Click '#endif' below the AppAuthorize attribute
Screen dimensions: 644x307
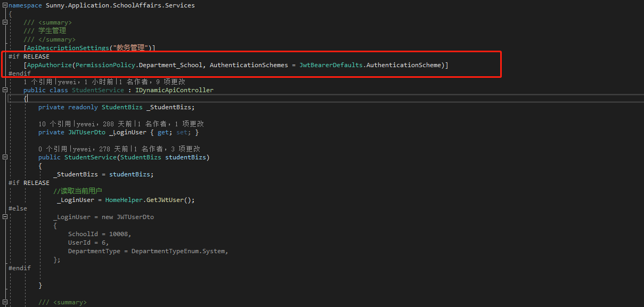(20, 74)
